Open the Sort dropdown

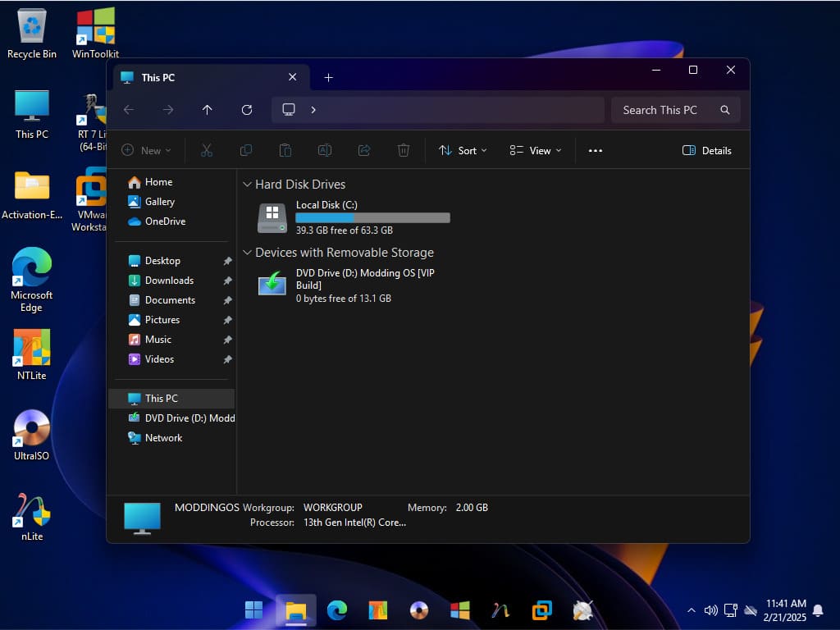coord(463,151)
